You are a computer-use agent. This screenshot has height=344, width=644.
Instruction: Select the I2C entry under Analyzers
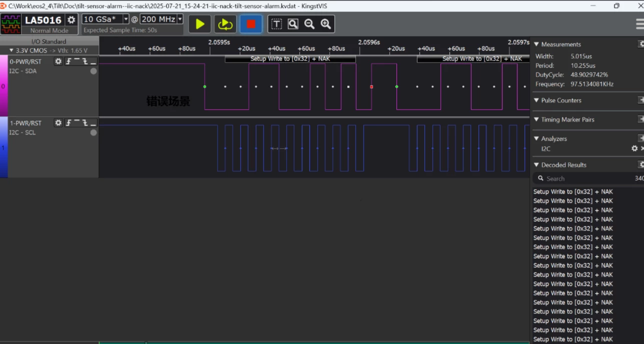(x=546, y=149)
